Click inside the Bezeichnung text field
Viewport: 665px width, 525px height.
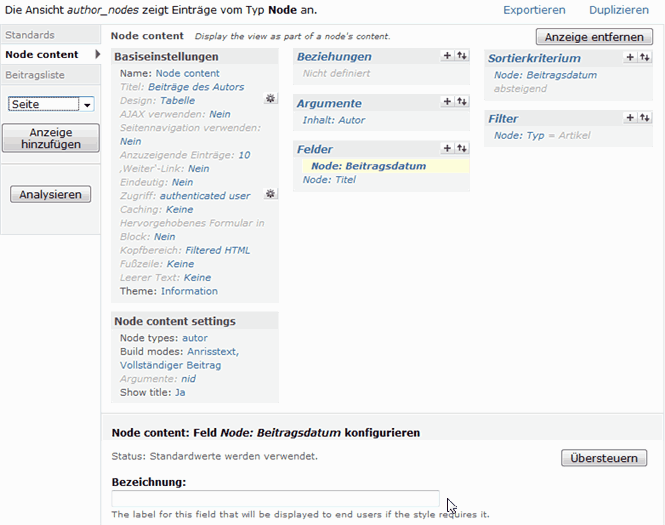pyautogui.click(x=275, y=499)
